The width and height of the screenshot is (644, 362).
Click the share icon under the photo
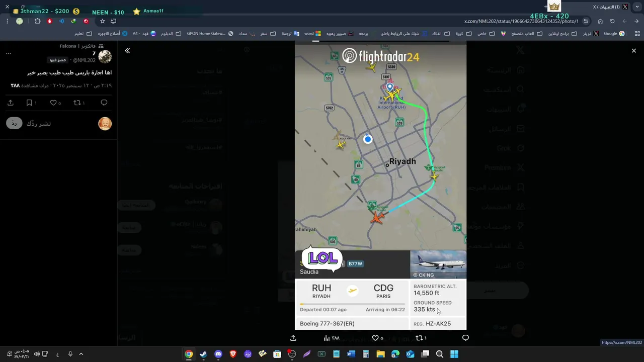(x=293, y=338)
